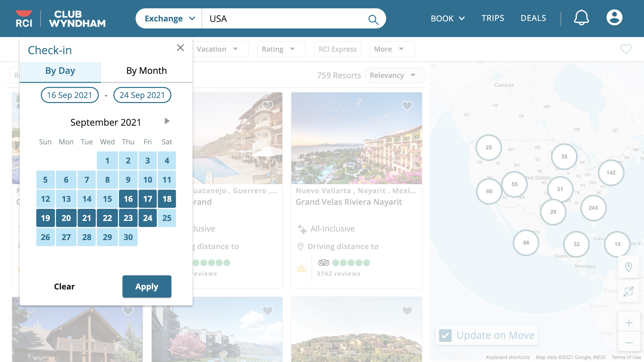Go to next month in calendar

click(167, 121)
